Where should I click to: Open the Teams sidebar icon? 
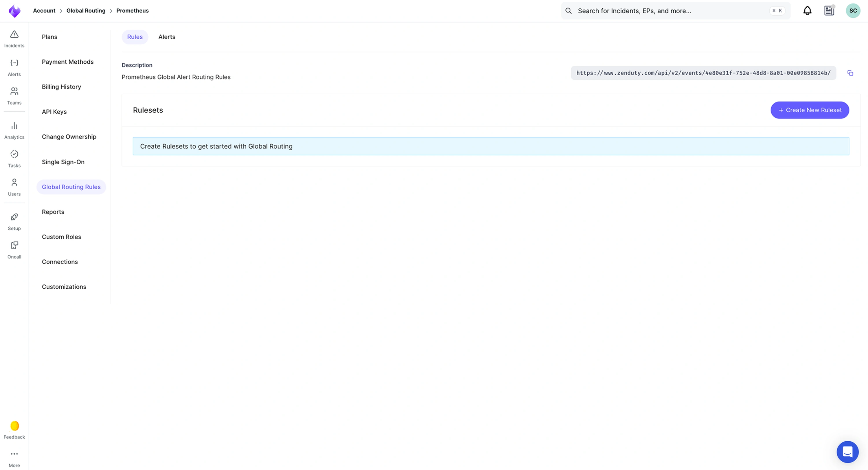pos(14,96)
